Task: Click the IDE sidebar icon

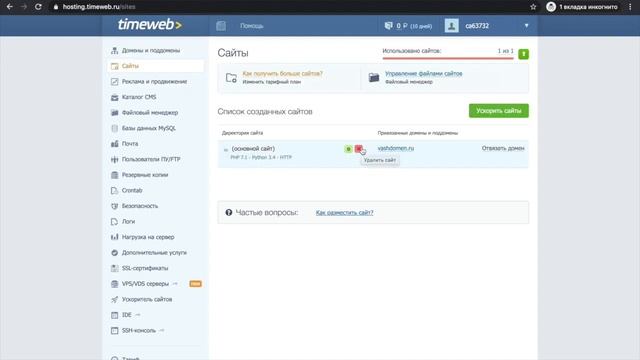Action: [114, 315]
